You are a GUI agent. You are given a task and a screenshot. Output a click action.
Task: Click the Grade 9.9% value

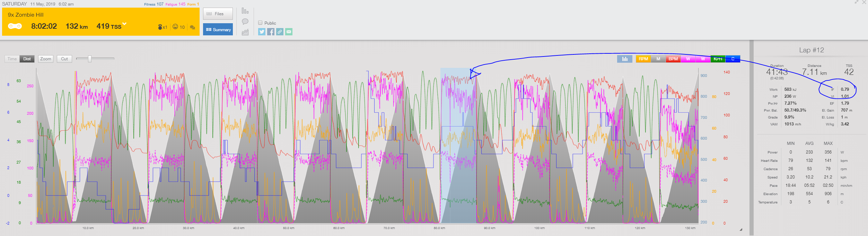click(789, 117)
